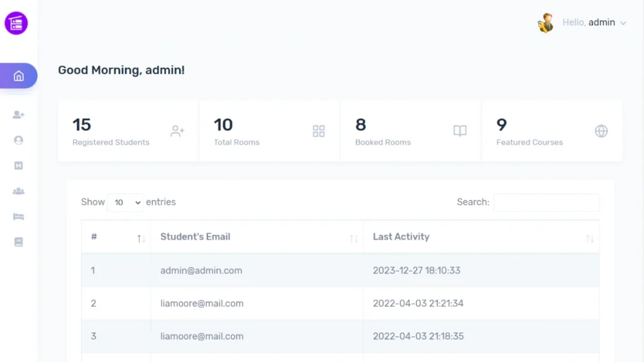Click the Registered Students card icon
The height and width of the screenshot is (362, 644).
point(177,131)
